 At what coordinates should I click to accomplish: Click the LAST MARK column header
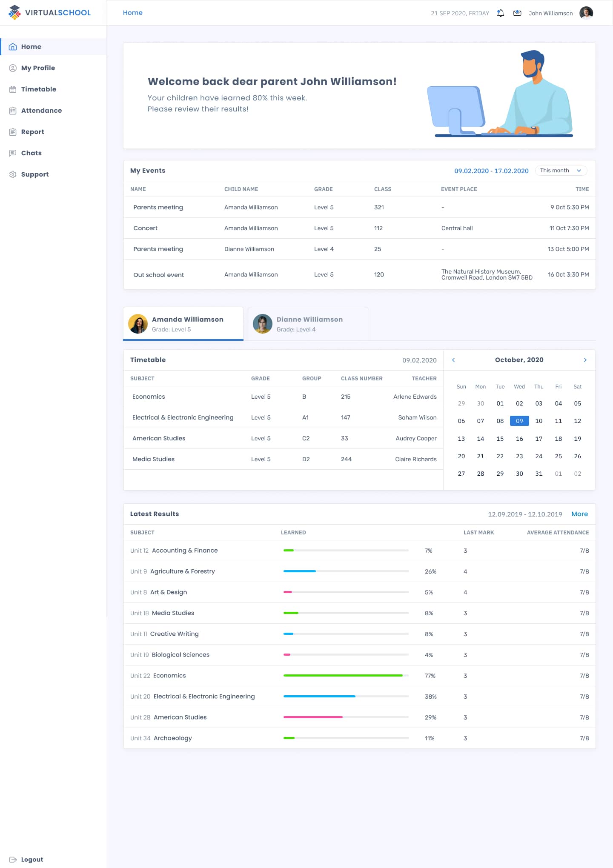pyautogui.click(x=478, y=533)
